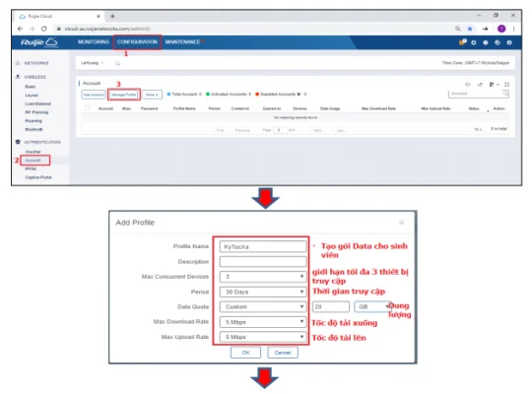Open the MONITORING tab
Screen dimensions: 532x394
[94, 42]
